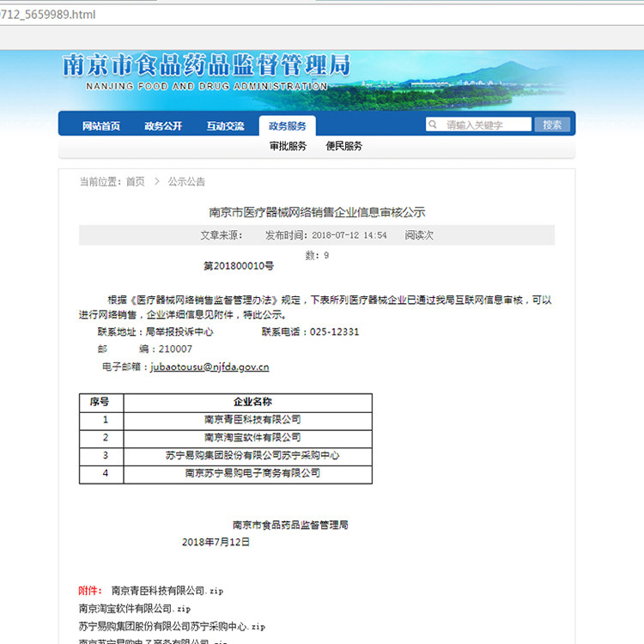Select the 政务服务 tab
Screen dimensions: 644x644
point(288,125)
